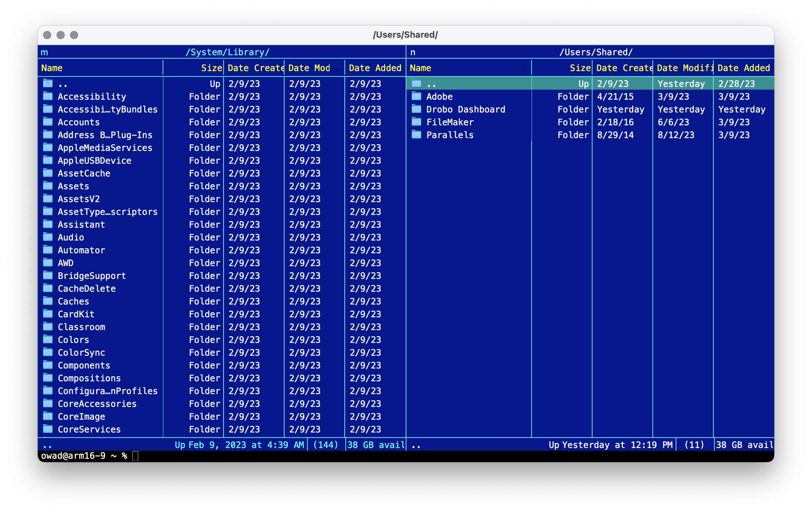Open the Parallels folder

tap(447, 135)
